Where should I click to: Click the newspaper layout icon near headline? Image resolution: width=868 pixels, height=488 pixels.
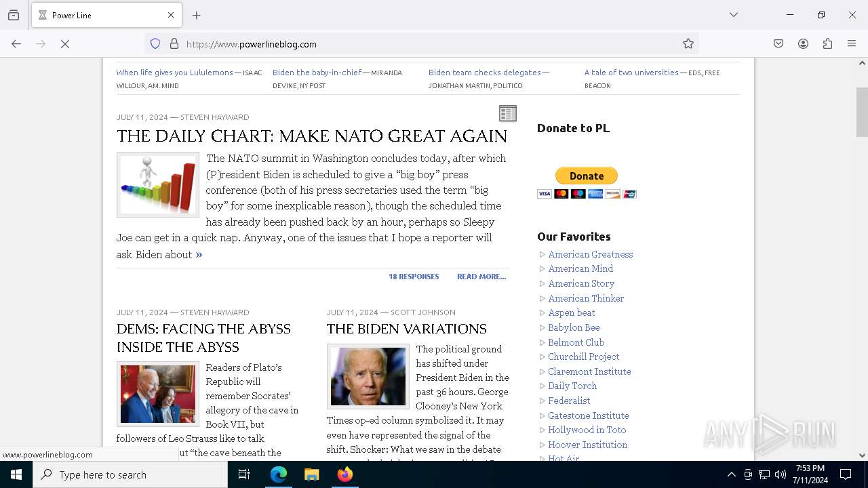[508, 113]
